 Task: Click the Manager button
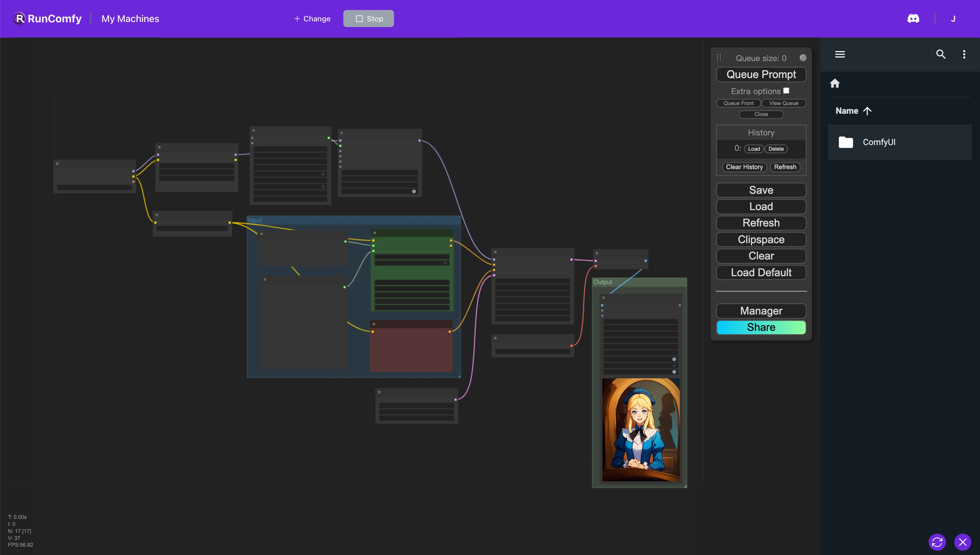pyautogui.click(x=761, y=311)
